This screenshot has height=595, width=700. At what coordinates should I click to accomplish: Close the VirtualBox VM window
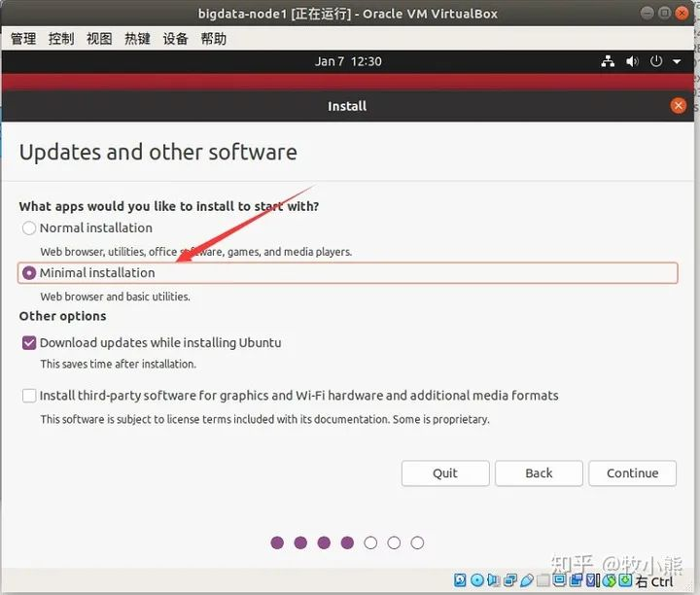coord(682,13)
